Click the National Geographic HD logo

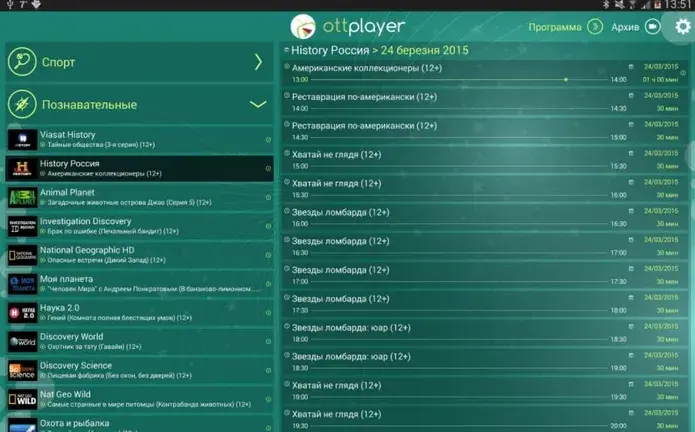[x=22, y=255]
